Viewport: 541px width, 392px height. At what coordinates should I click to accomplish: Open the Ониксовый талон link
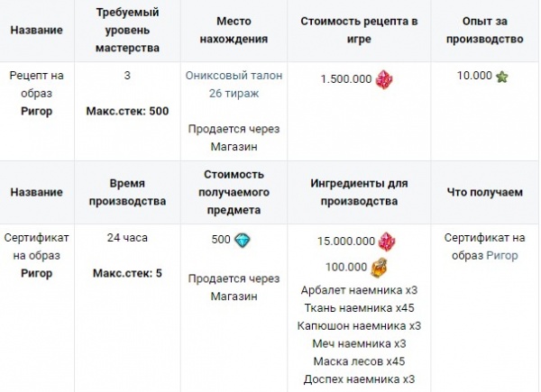234,75
